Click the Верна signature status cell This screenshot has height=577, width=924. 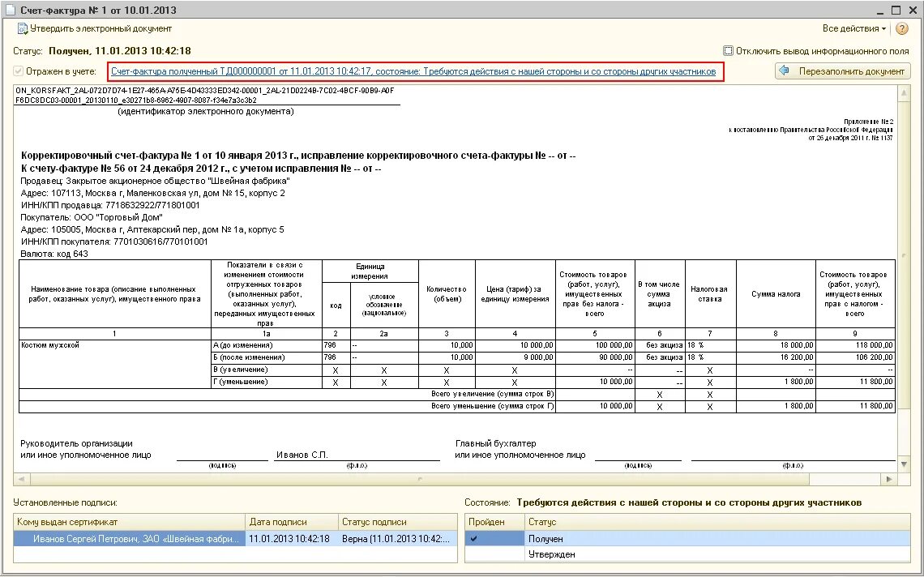pyautogui.click(x=398, y=539)
